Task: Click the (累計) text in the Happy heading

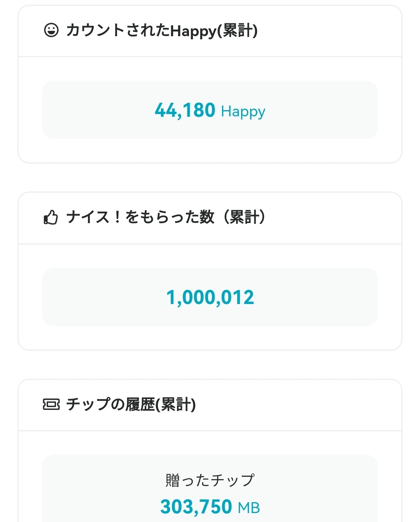Action: point(237,30)
